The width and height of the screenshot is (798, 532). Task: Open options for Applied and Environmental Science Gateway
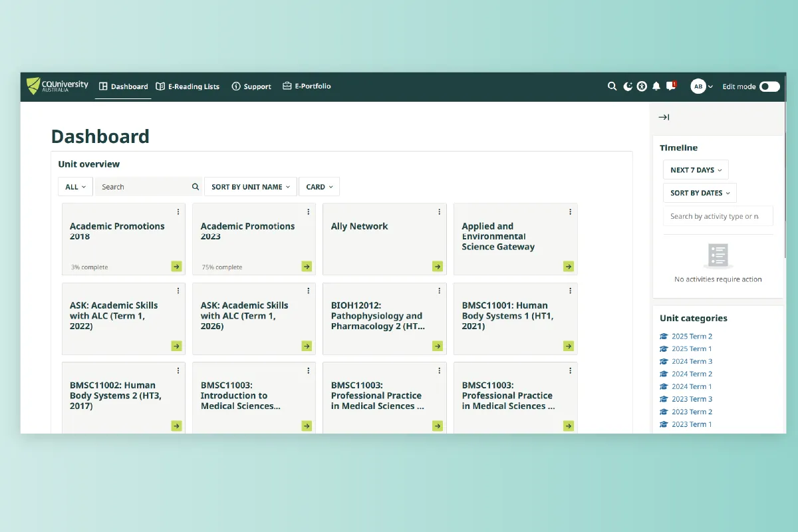click(571, 212)
